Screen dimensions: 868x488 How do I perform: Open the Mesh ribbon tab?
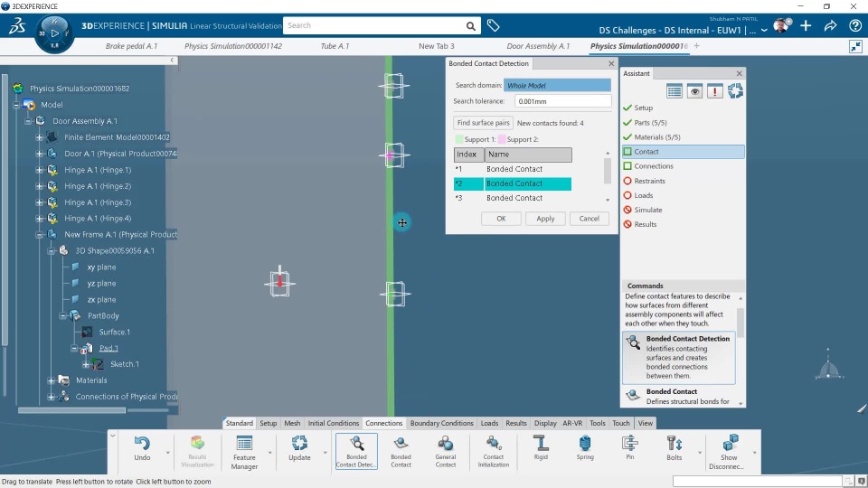[x=292, y=423]
